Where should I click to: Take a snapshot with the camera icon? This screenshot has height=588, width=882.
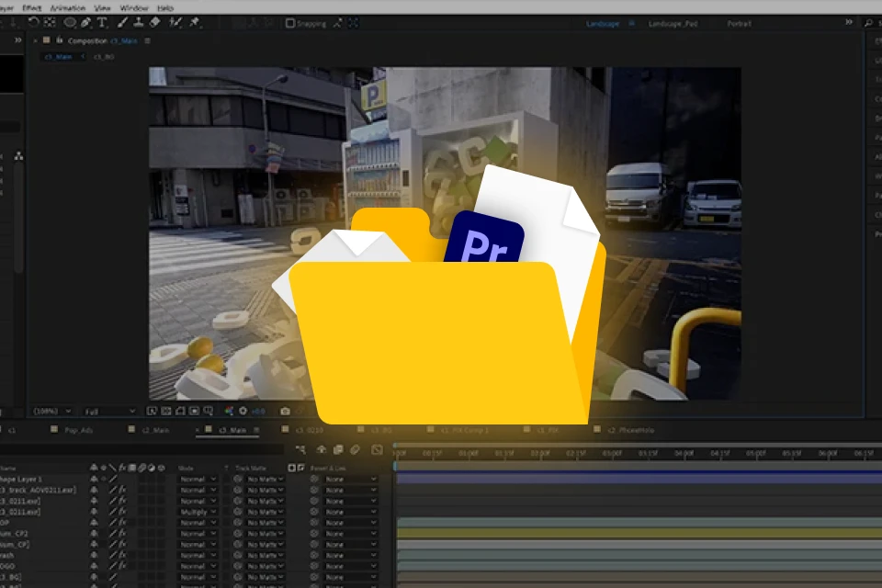pos(285,412)
